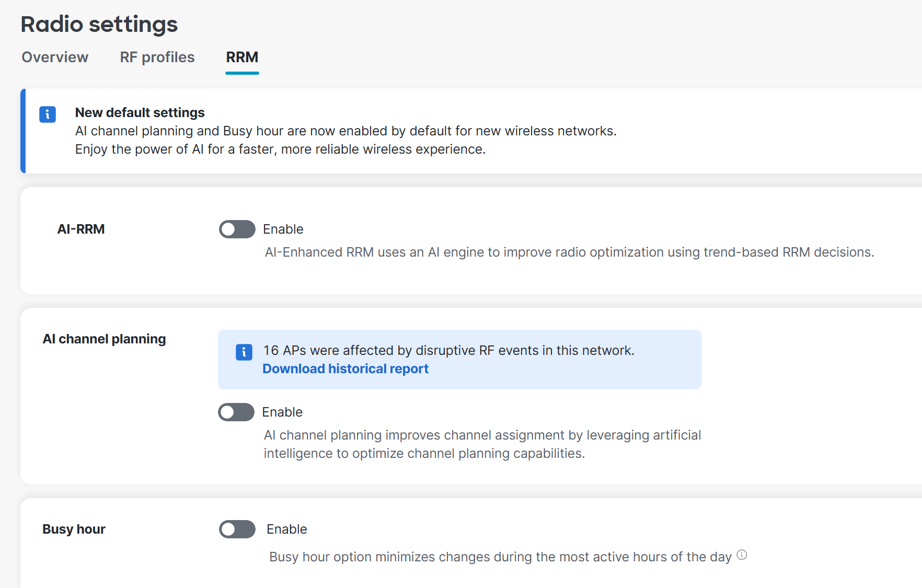Screen dimensions: 922x588
Task: Click the Enable label next to AI-RRM
Action: point(283,229)
